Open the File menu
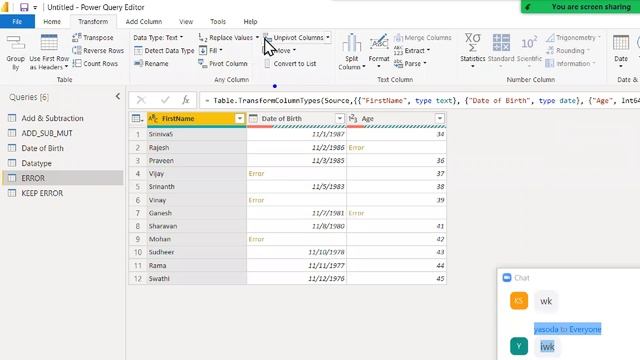The image size is (640, 360). (x=17, y=22)
